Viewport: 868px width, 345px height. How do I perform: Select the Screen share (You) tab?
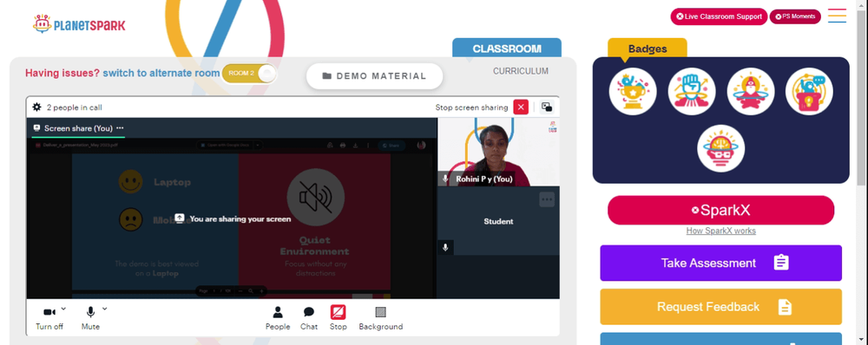78,128
